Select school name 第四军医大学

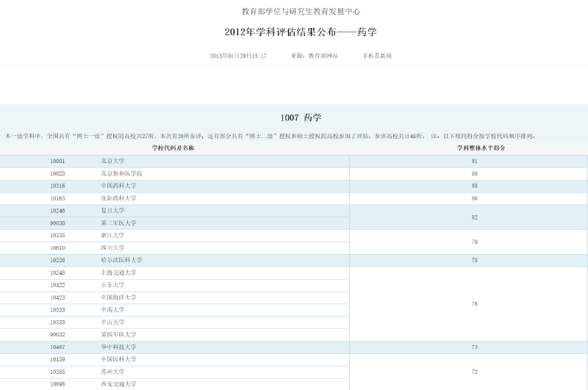pos(118,334)
